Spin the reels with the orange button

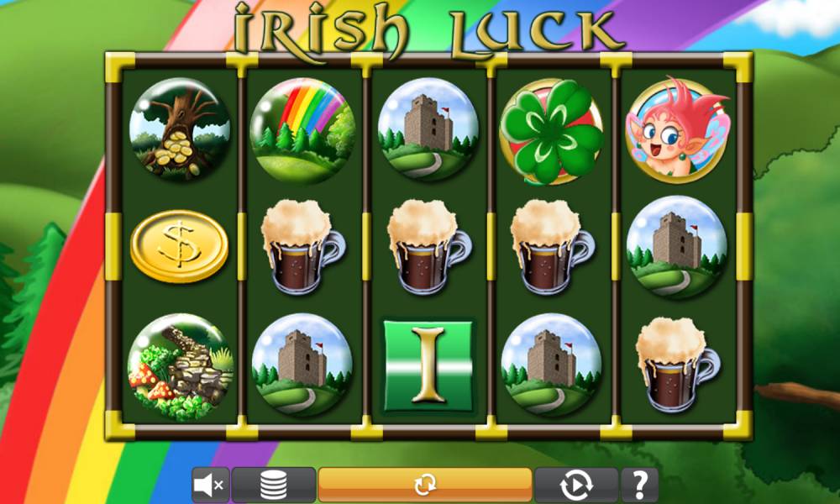pos(425,485)
